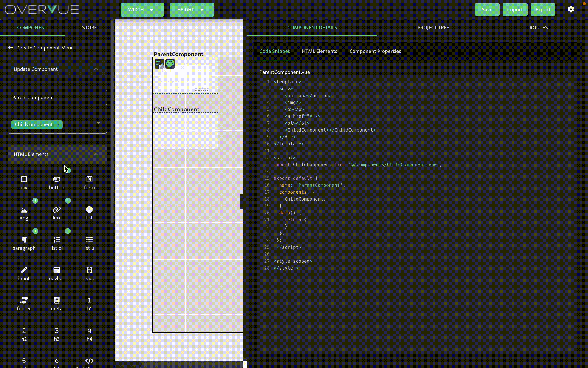
Task: Go back via Create Component Menu arrow
Action: click(10, 47)
